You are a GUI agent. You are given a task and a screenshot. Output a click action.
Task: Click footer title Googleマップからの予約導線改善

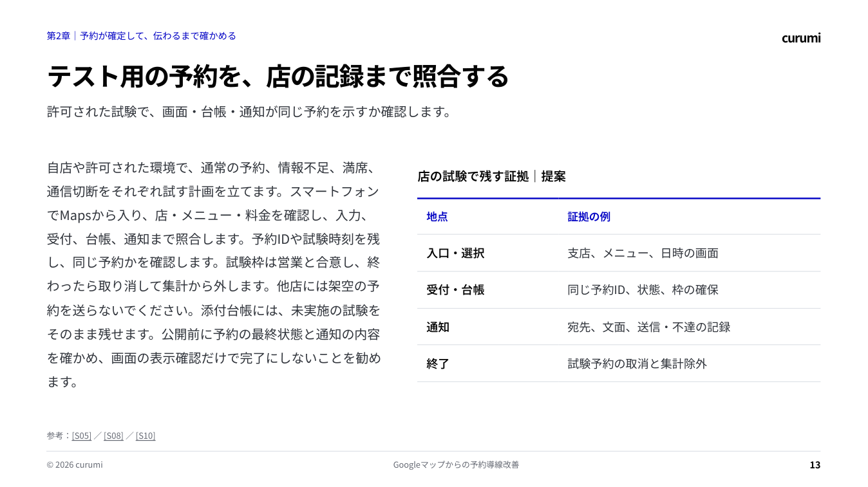click(456, 464)
